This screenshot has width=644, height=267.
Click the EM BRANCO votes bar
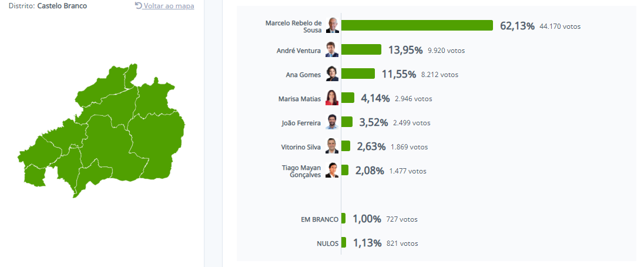(x=344, y=219)
